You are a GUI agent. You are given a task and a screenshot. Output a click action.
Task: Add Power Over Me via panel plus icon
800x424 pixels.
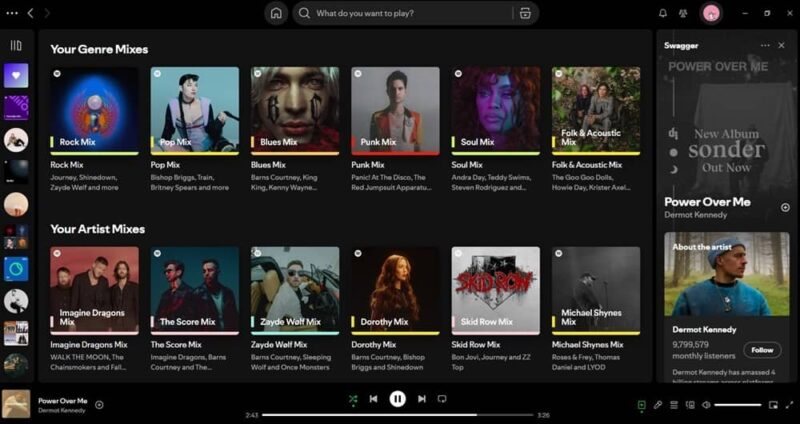(785, 207)
